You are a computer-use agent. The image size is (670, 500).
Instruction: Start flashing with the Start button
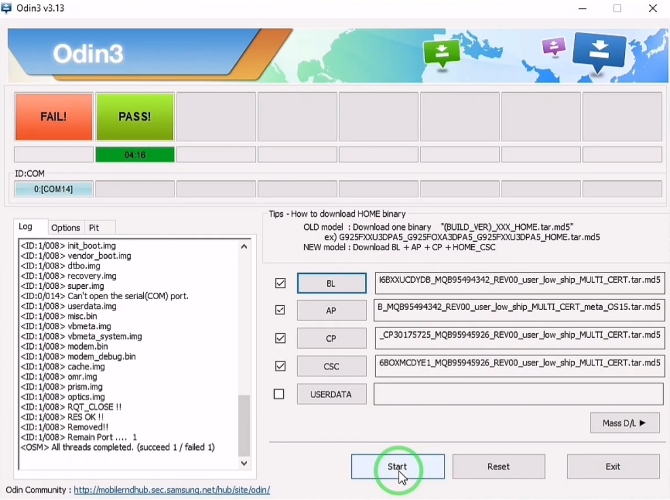[x=397, y=466]
